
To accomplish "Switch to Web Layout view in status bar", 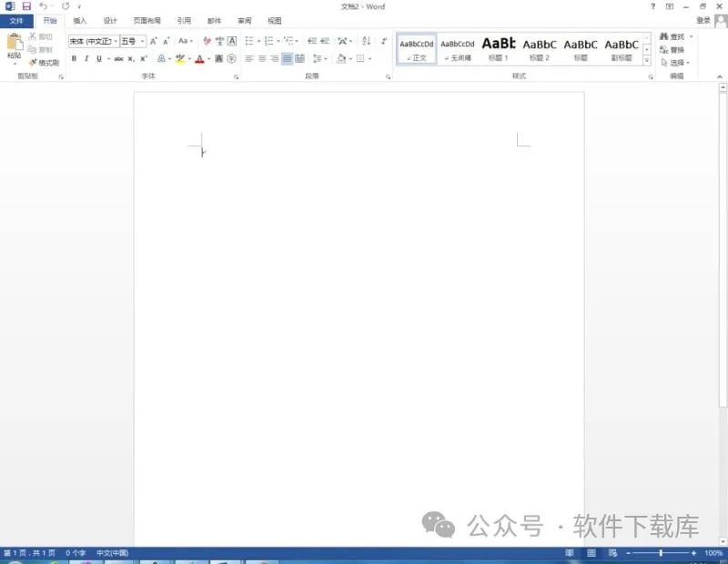I will (612, 553).
